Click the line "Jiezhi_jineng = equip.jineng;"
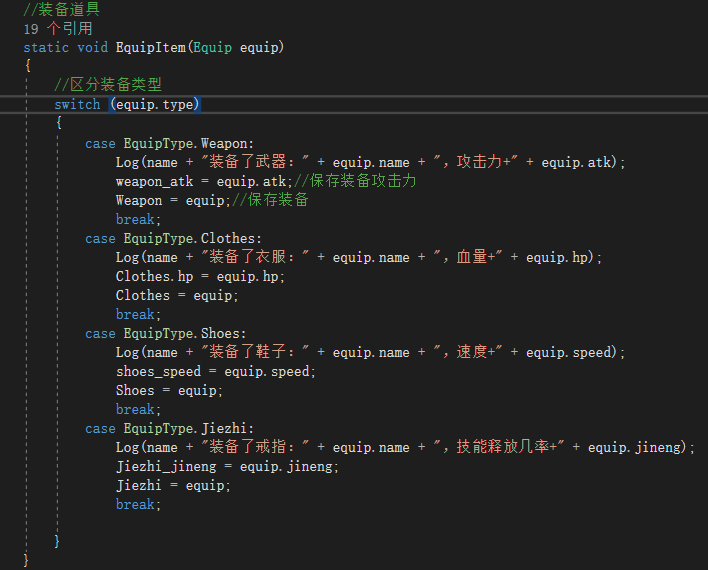The image size is (708, 570). (227, 466)
